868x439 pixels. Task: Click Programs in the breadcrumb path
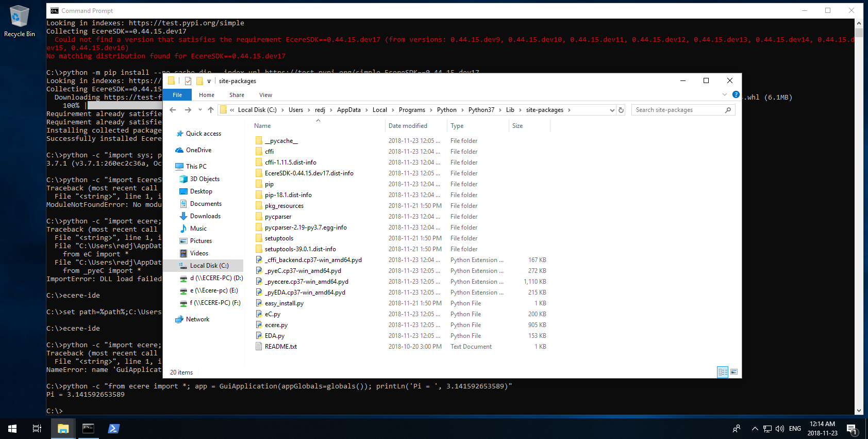click(x=412, y=110)
